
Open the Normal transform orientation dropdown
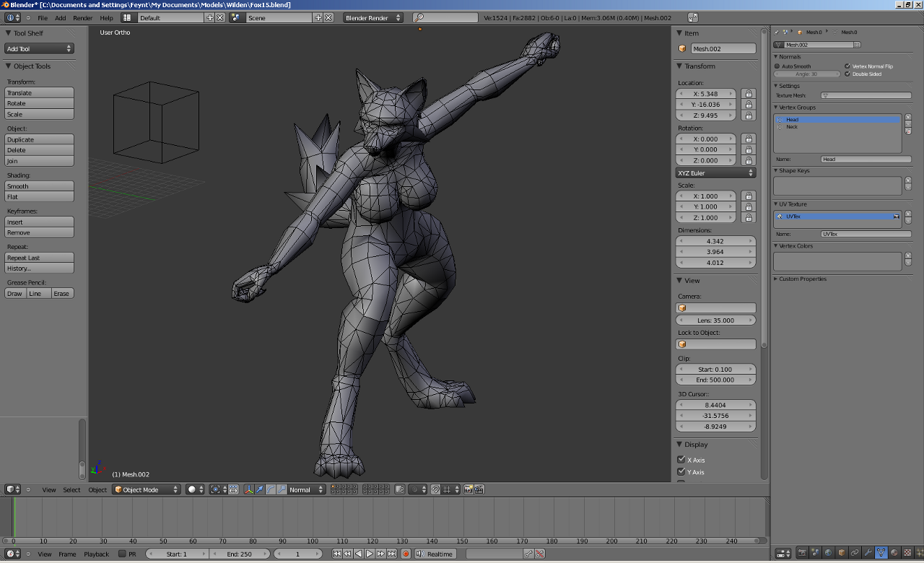(x=307, y=489)
